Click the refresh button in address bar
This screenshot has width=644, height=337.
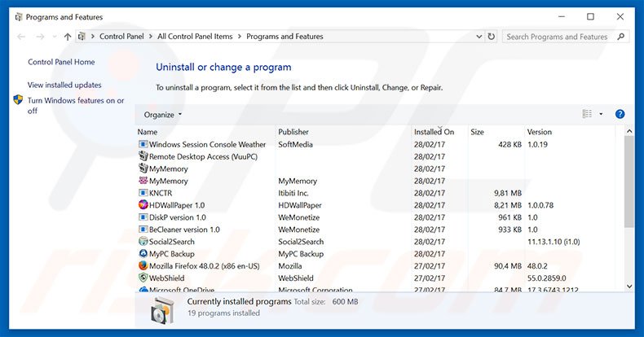pyautogui.click(x=492, y=37)
